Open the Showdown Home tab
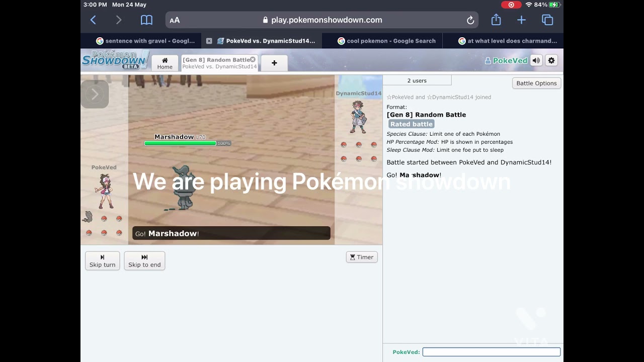 tap(165, 63)
